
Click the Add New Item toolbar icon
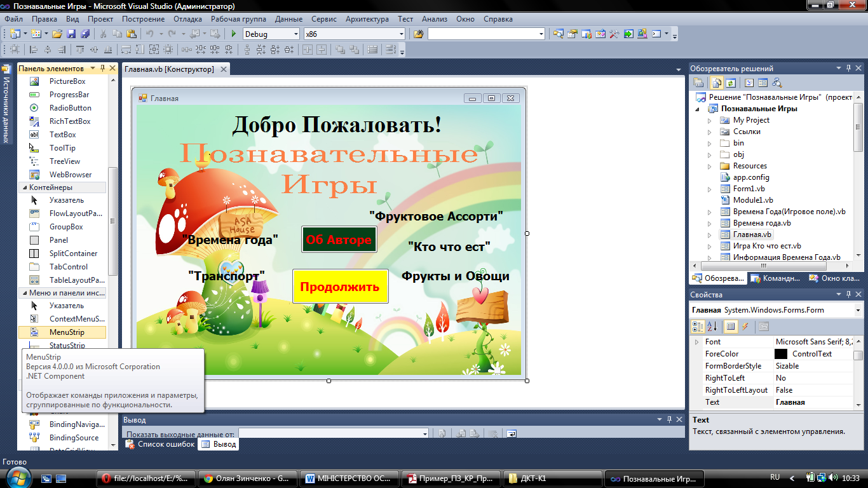tap(36, 34)
